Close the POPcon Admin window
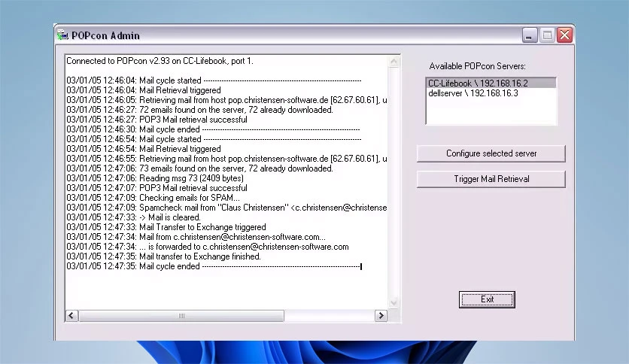 (x=565, y=35)
